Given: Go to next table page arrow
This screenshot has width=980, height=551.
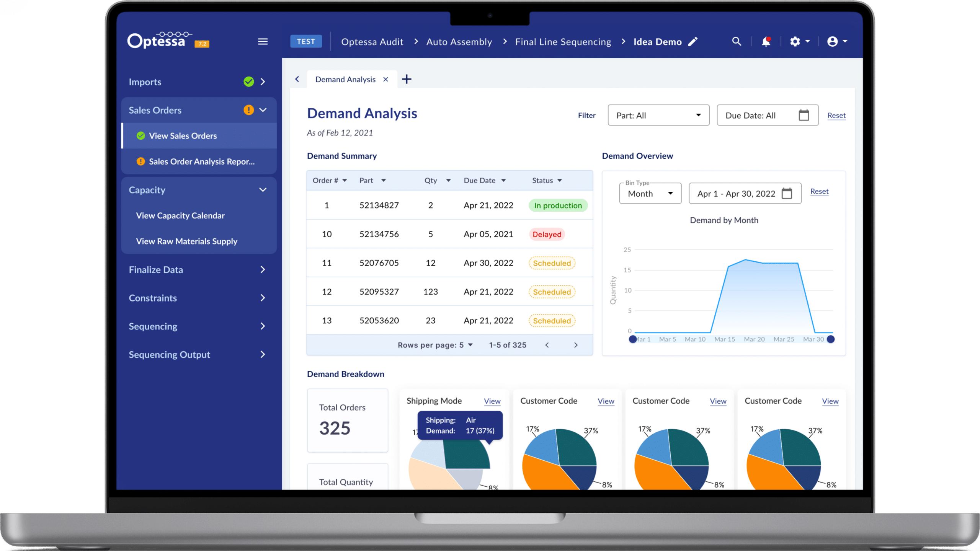Looking at the screenshot, I should (x=576, y=345).
